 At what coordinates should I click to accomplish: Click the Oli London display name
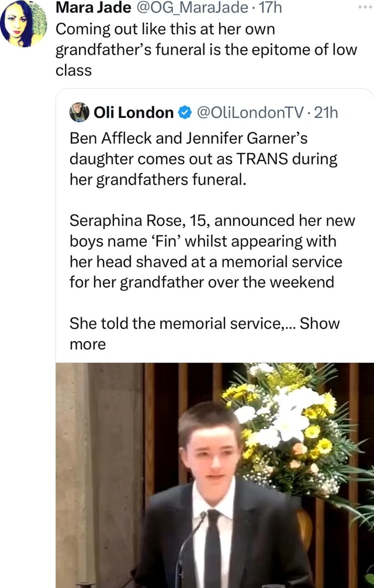coord(133,113)
